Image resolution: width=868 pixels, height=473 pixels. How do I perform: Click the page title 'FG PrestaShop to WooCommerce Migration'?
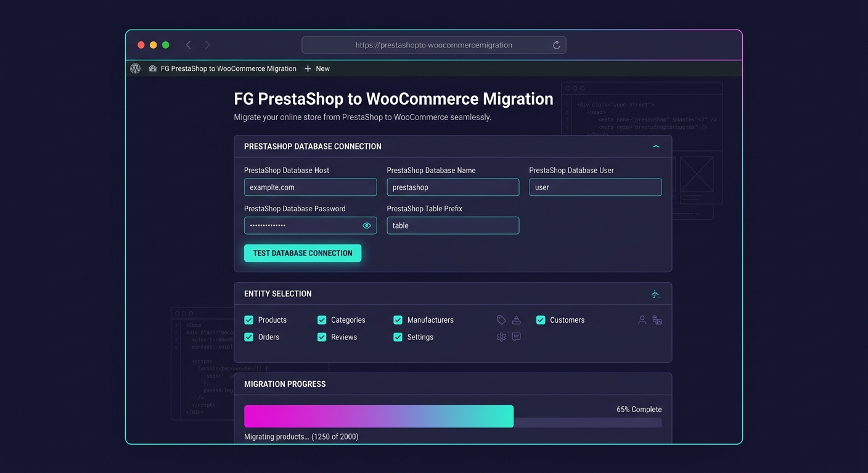pyautogui.click(x=393, y=99)
